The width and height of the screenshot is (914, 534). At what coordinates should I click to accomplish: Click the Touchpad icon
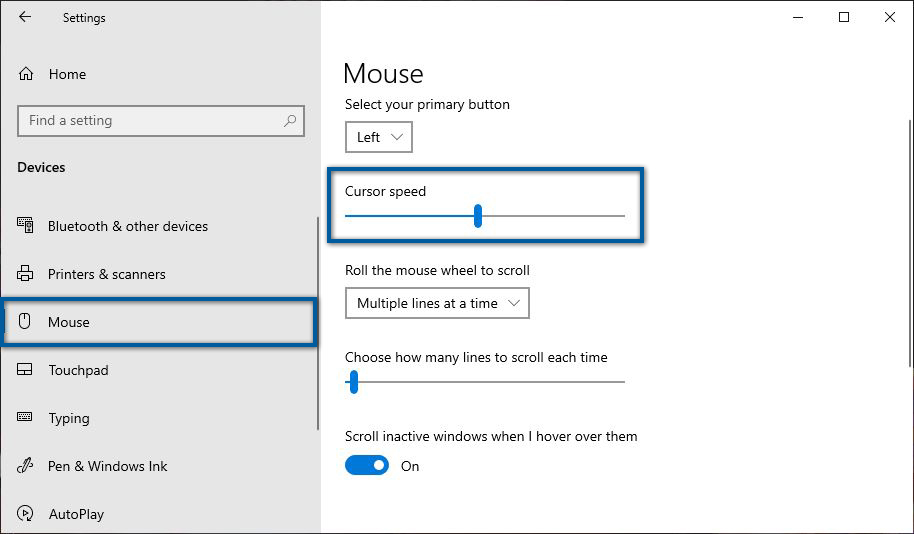coord(25,370)
